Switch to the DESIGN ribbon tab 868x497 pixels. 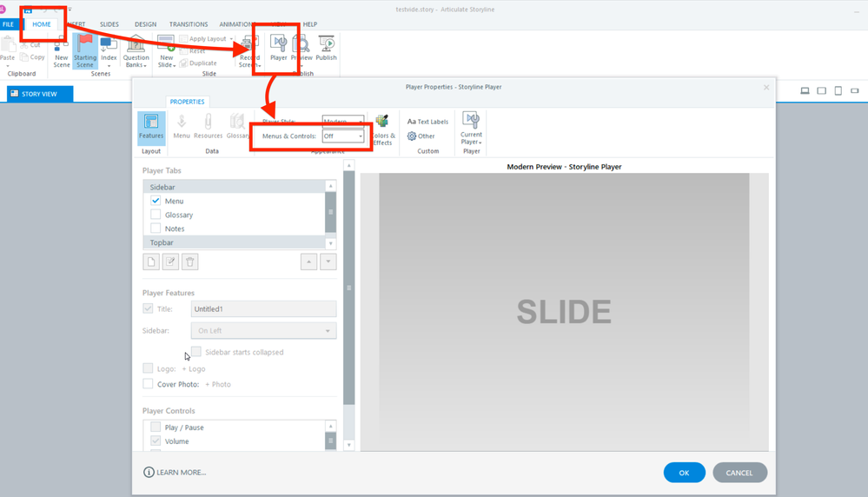(x=146, y=24)
